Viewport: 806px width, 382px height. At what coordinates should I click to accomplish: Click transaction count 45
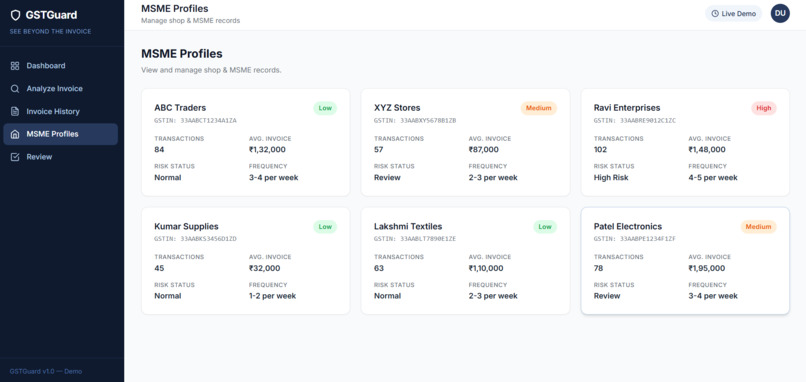point(159,268)
